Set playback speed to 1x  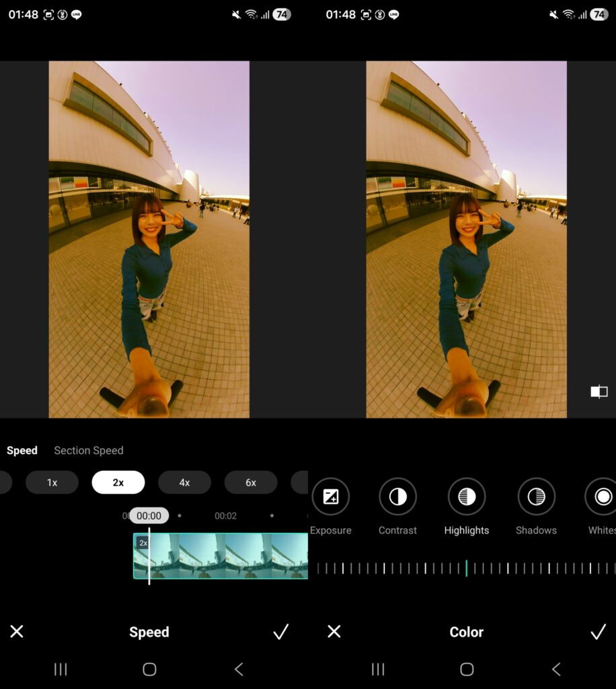coord(52,482)
